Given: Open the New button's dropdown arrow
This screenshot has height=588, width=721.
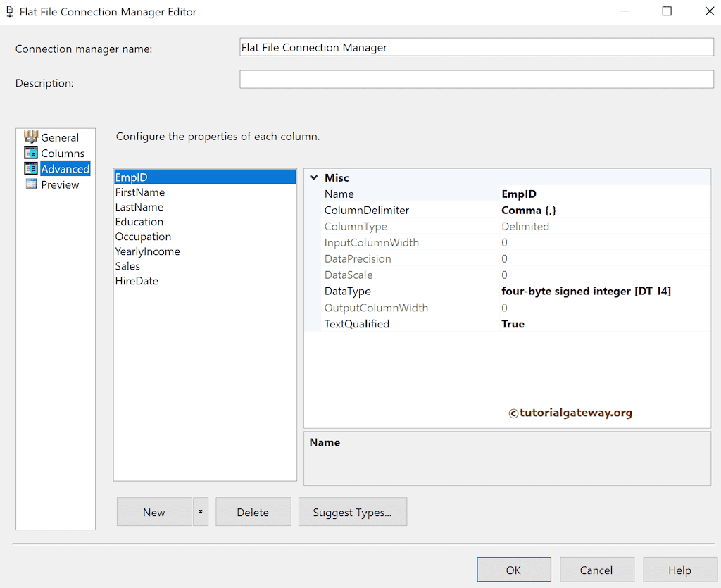Looking at the screenshot, I should click(x=201, y=512).
